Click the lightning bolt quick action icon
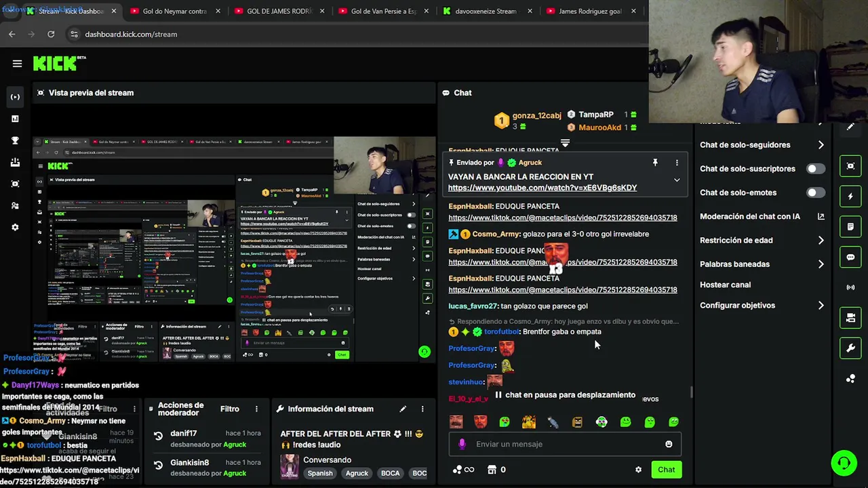The image size is (868, 488). (850, 197)
